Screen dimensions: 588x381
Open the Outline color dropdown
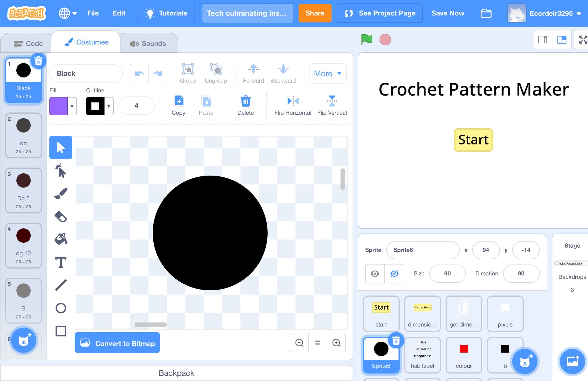click(109, 106)
